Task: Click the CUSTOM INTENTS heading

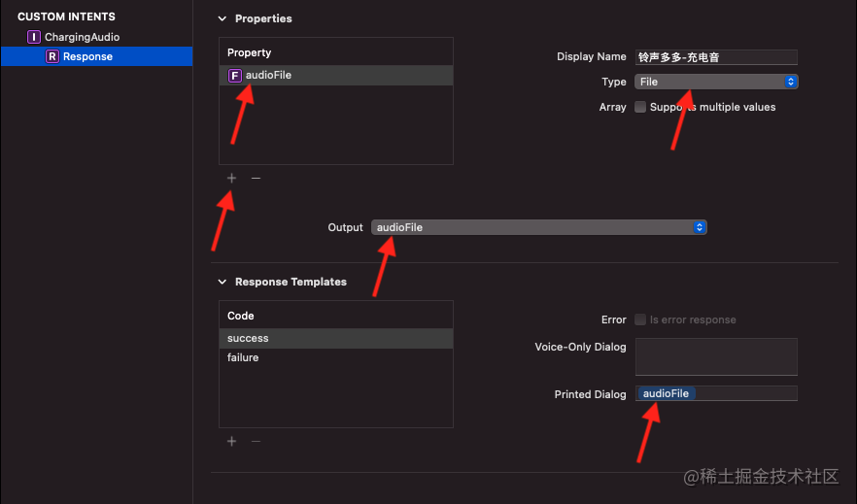Action: click(x=66, y=17)
